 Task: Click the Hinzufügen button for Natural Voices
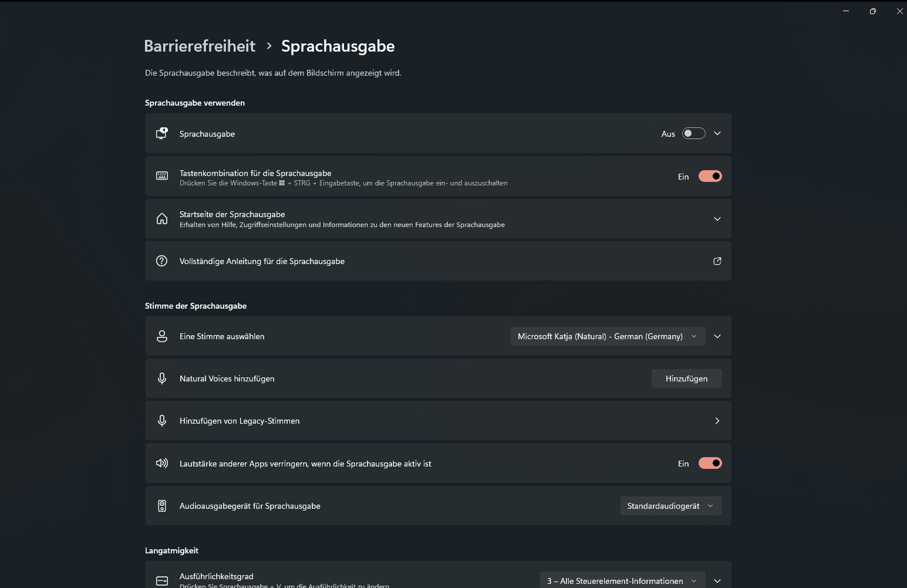(x=686, y=378)
